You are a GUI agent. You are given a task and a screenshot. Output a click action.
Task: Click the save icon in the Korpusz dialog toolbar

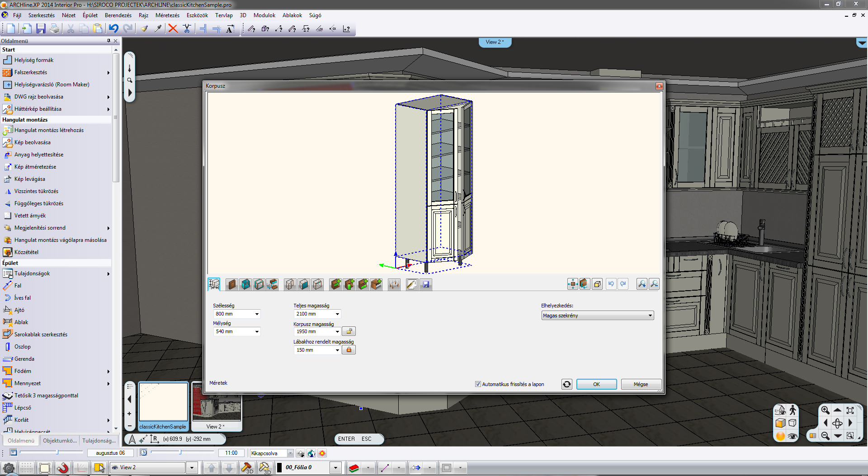coord(426,284)
